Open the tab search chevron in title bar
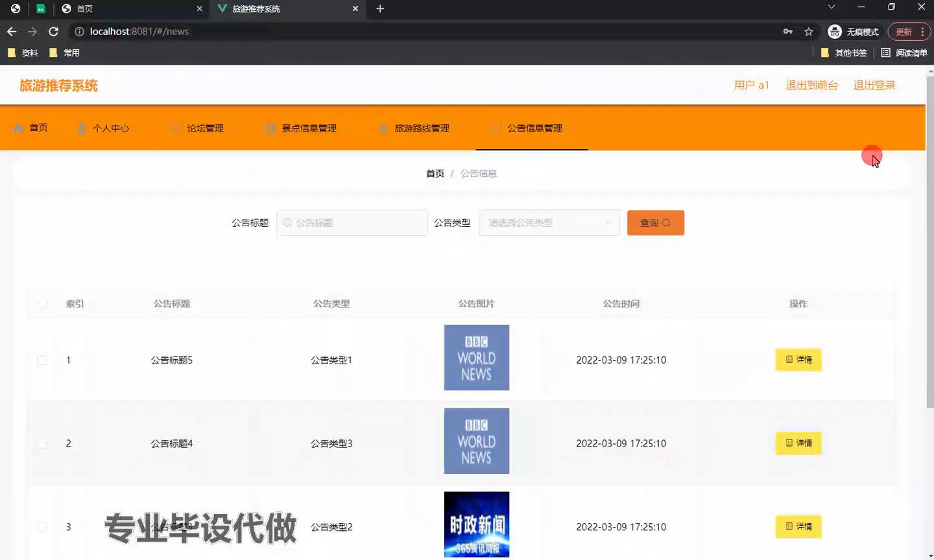Screen dimensions: 934x560 832,7
